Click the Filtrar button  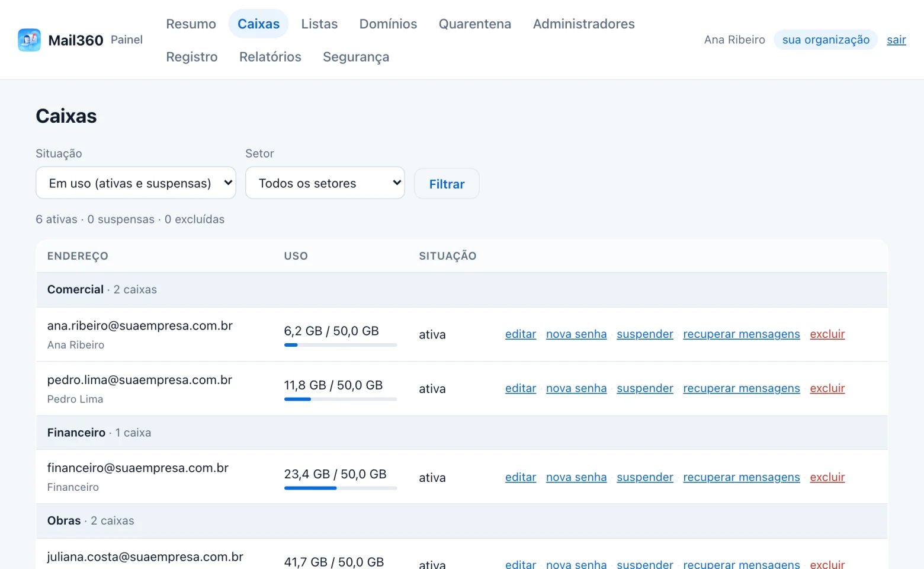[447, 184]
